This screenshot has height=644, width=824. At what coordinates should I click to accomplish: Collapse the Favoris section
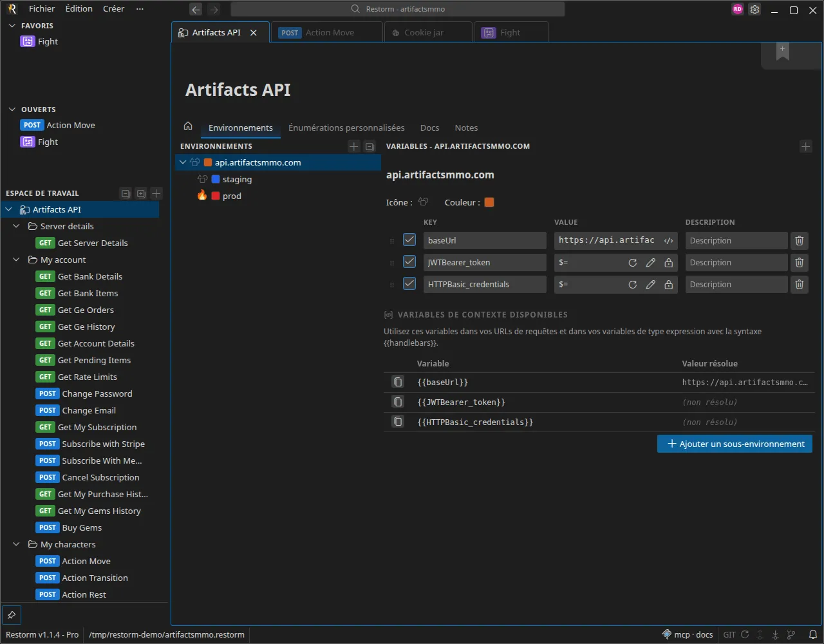coord(12,26)
